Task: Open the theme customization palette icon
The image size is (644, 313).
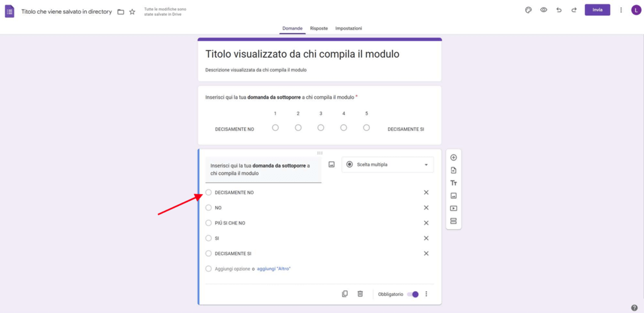Action: 528,10
